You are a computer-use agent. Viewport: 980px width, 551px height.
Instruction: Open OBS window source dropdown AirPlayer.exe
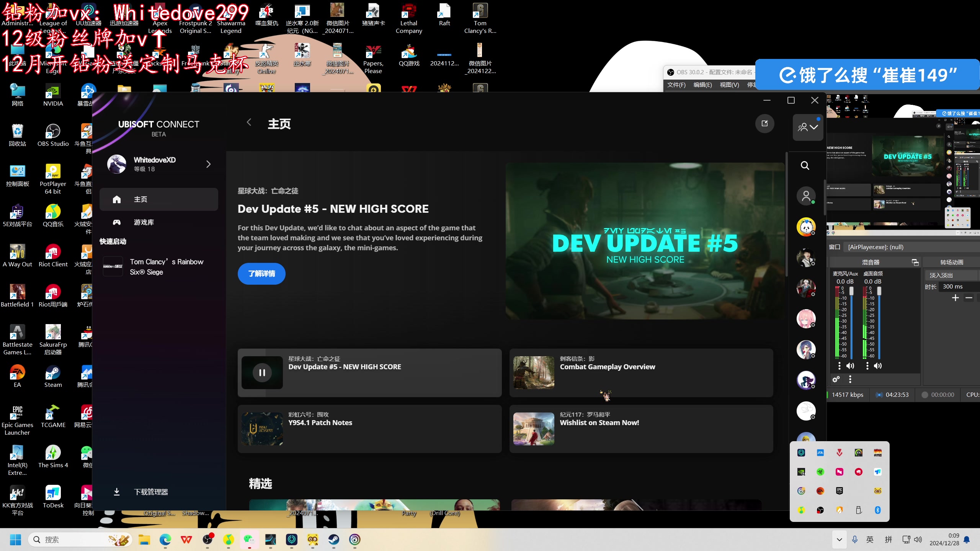(911, 247)
